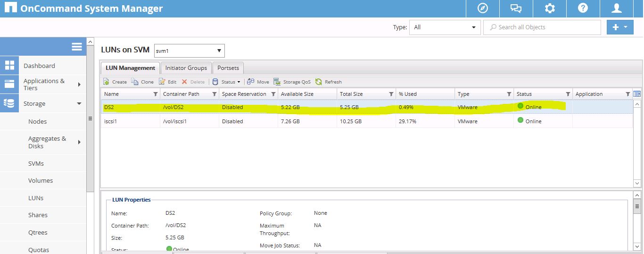
Task: Filter the Status column
Action: pyautogui.click(x=568, y=94)
